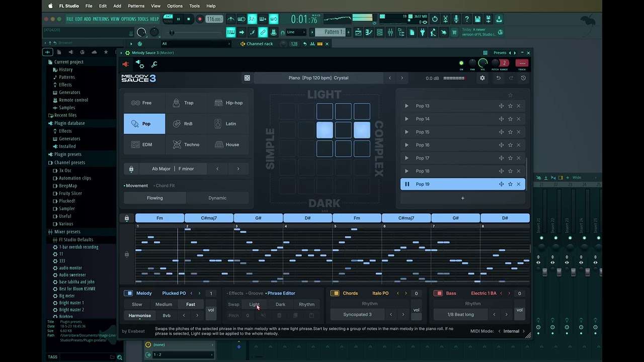
Task: Click the metronome icon in the toolbar
Action: pos(231,19)
